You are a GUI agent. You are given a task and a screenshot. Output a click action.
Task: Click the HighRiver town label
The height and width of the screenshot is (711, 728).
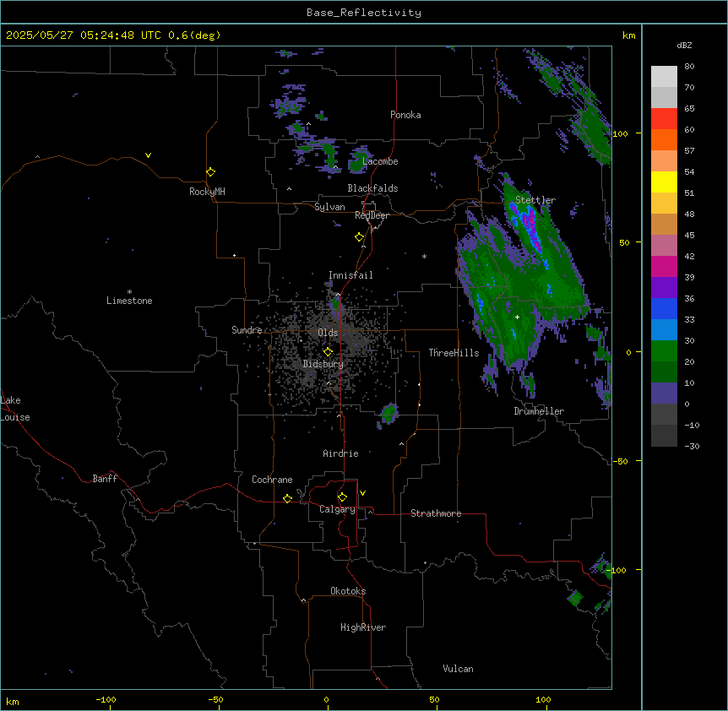tap(363, 627)
